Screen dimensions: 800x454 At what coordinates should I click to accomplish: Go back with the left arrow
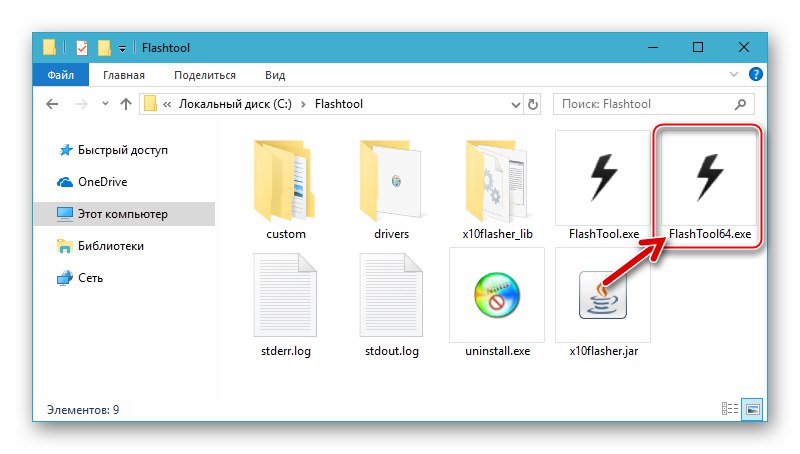coord(52,104)
